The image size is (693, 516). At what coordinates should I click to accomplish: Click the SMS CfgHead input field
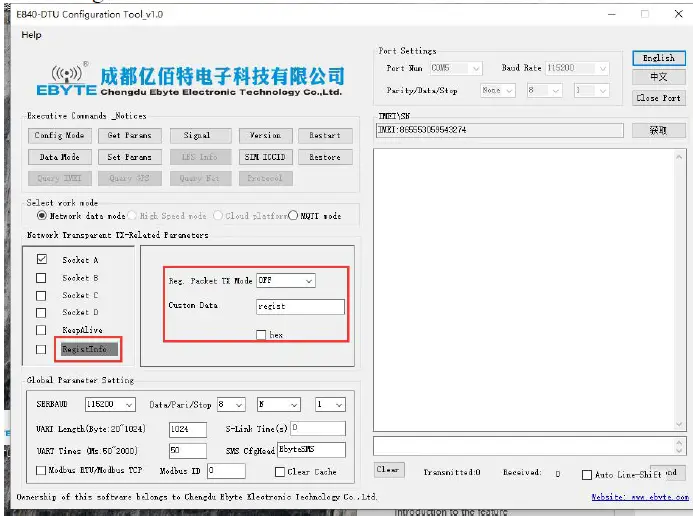coord(312,450)
